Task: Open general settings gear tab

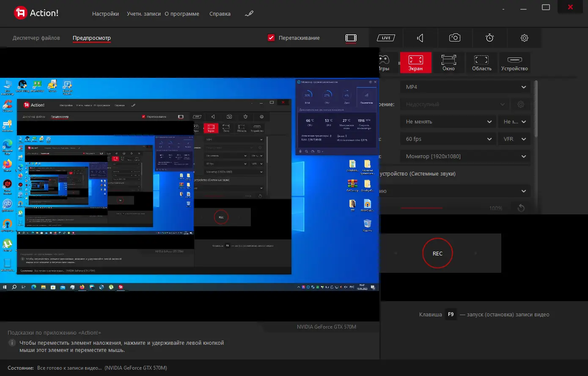Action: [x=524, y=38]
